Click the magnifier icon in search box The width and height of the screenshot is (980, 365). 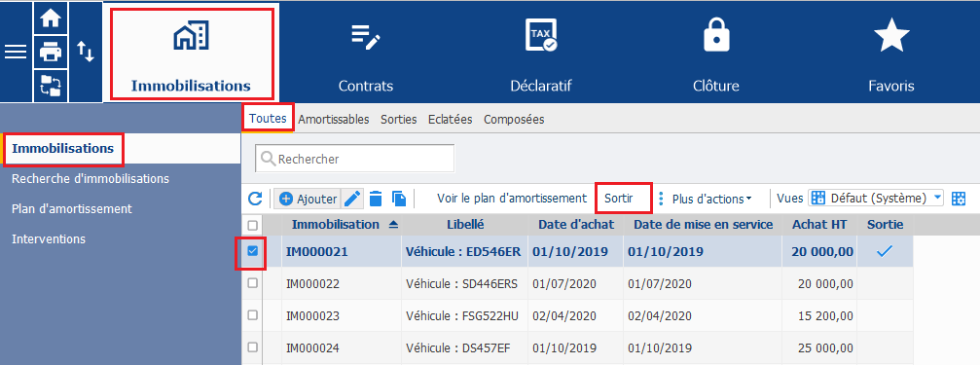coord(269,159)
